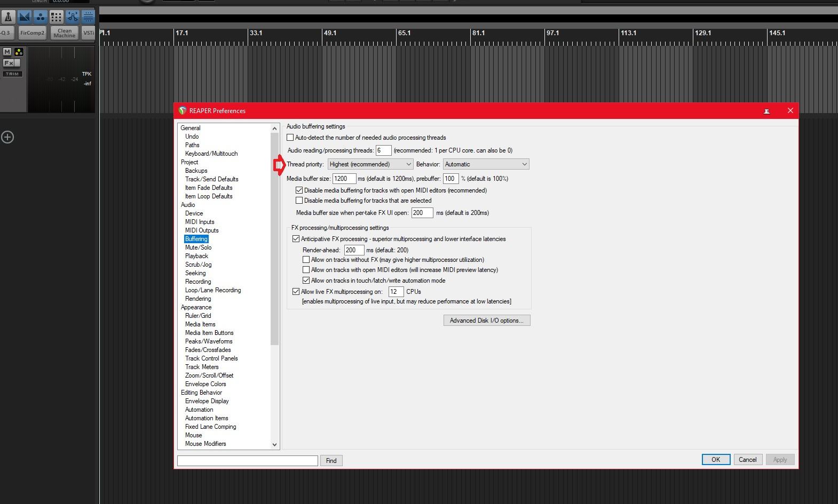
Task: Select the General preferences category
Action: coord(191,128)
